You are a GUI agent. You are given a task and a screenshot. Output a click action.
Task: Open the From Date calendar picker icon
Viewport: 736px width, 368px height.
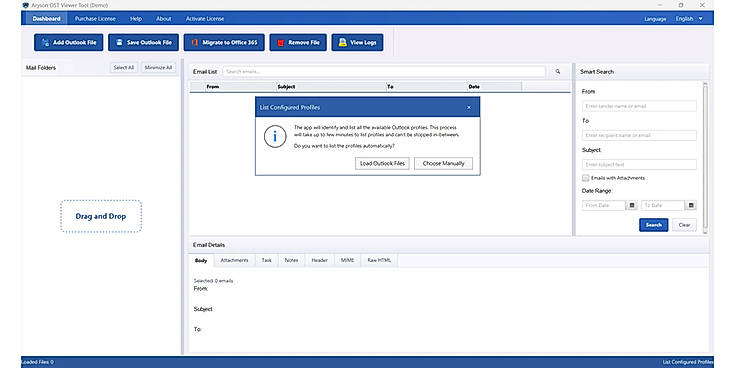(x=632, y=206)
